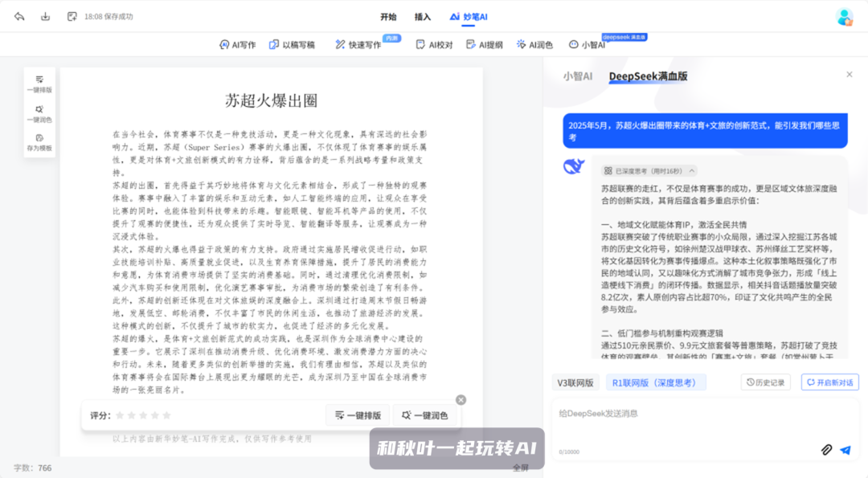868x478 pixels.
Task: Click the send message paper-plane icon
Action: click(x=845, y=450)
